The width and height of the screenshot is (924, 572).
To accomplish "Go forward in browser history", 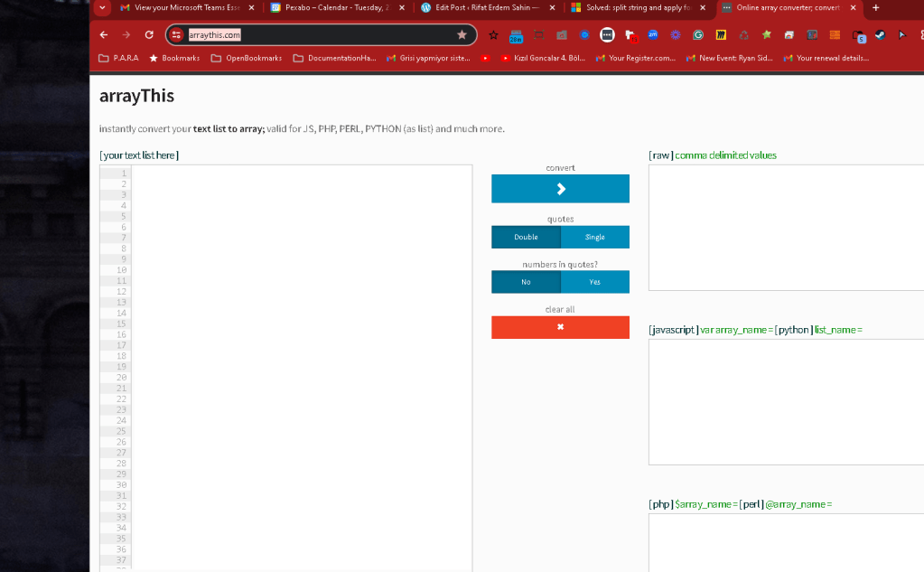I will point(126,35).
